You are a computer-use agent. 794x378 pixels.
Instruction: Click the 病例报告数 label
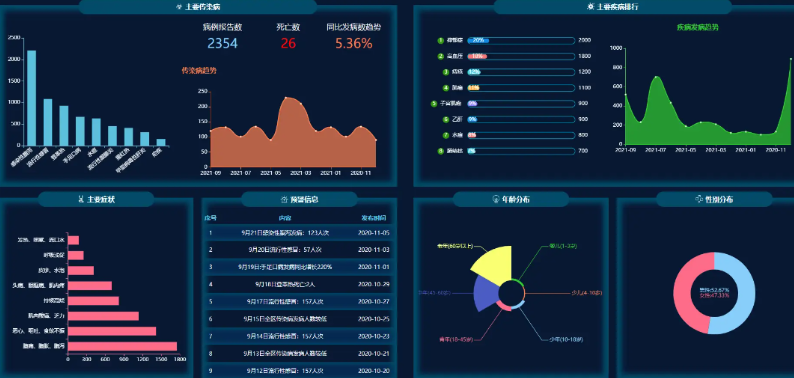click(222, 27)
